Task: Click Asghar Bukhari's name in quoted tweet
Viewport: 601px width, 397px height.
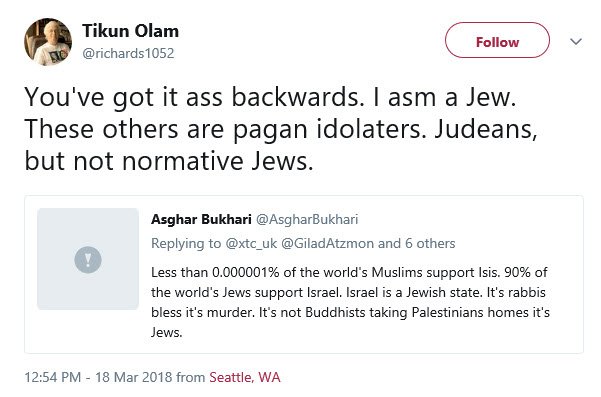Action: pos(201,219)
